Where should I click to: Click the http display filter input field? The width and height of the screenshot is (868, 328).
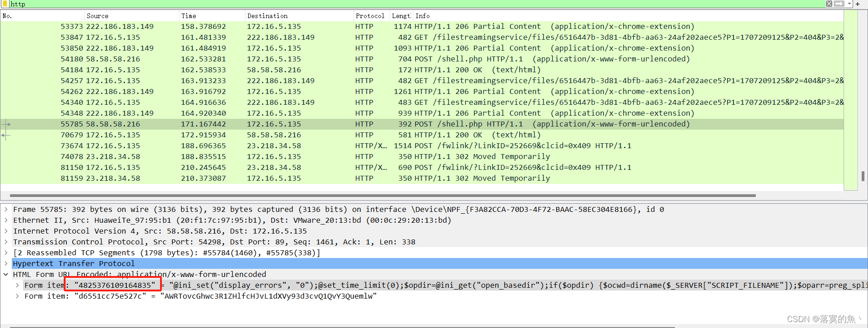click(416, 4)
